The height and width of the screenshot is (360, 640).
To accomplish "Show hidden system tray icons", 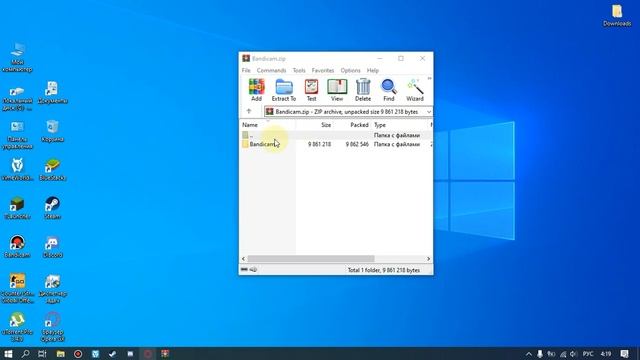I will click(529, 354).
